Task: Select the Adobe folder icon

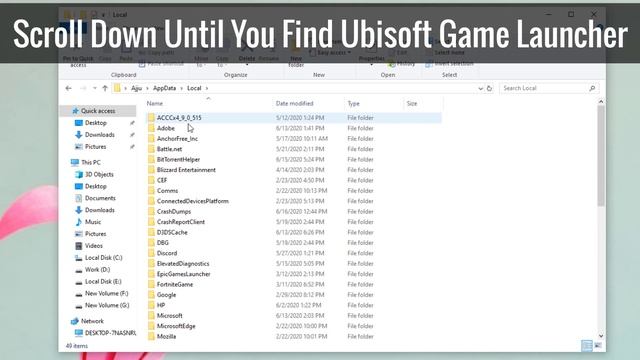Action: 151,128
